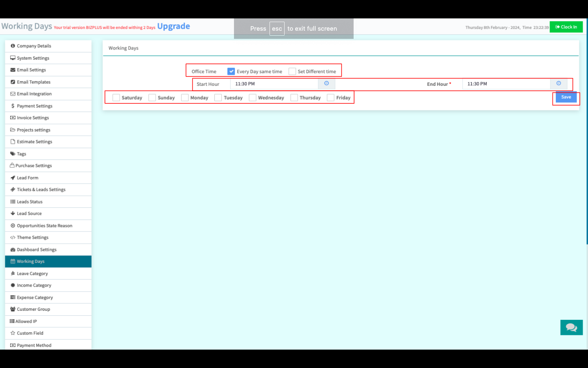Click into the Start Hour time field
The image size is (588, 368).
pyautogui.click(x=274, y=84)
